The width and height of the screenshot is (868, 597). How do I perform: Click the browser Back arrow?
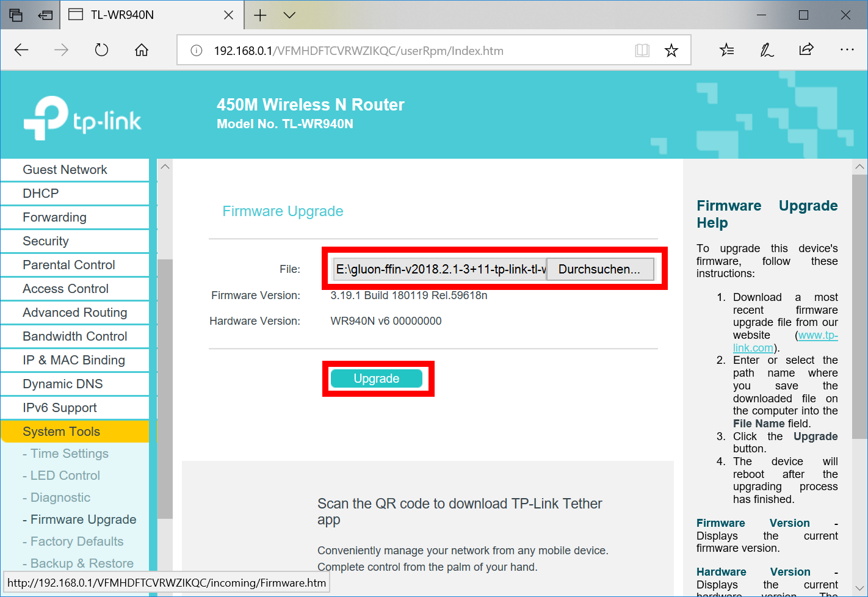[21, 50]
